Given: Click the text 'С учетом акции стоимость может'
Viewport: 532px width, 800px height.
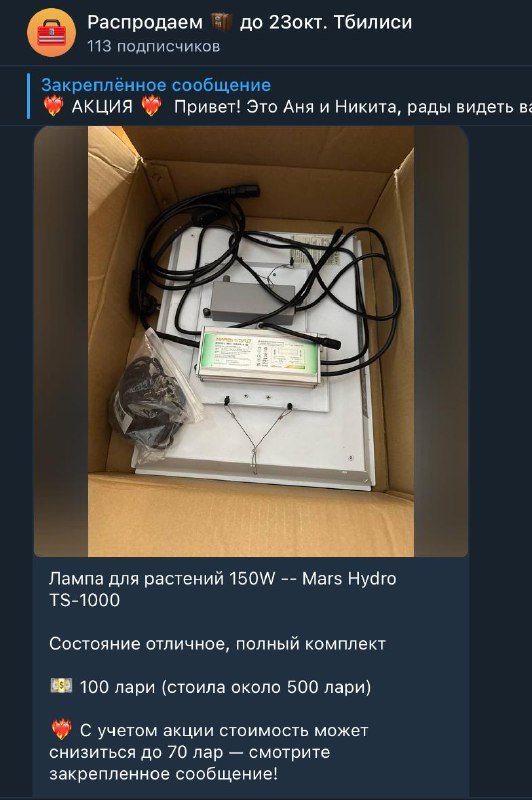Looking at the screenshot, I should [x=223, y=731].
